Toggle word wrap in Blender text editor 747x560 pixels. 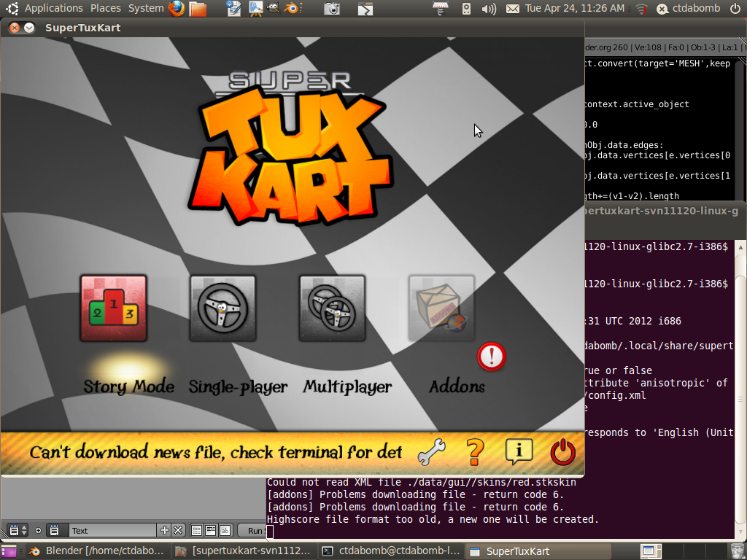click(210, 531)
